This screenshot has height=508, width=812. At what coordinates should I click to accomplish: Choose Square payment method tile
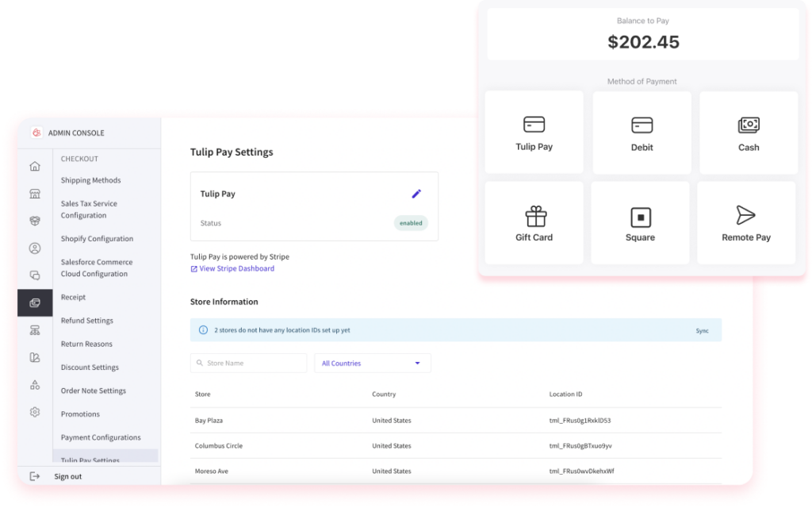(640, 223)
